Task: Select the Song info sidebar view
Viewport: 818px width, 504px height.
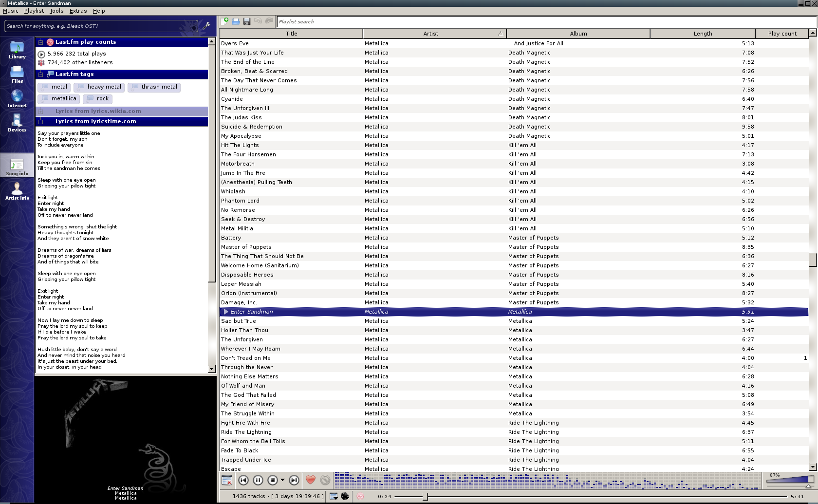Action: (x=17, y=167)
